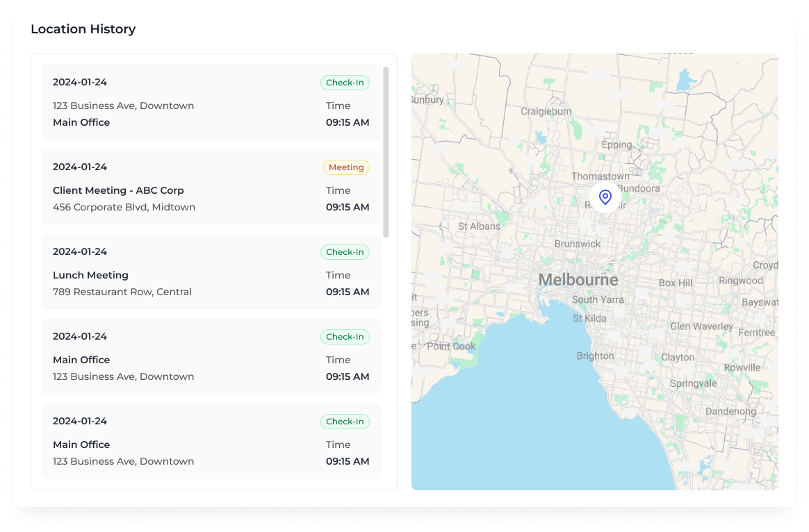Click Check-In badge on Lunch Meeting card
The image size is (809, 532).
click(345, 252)
